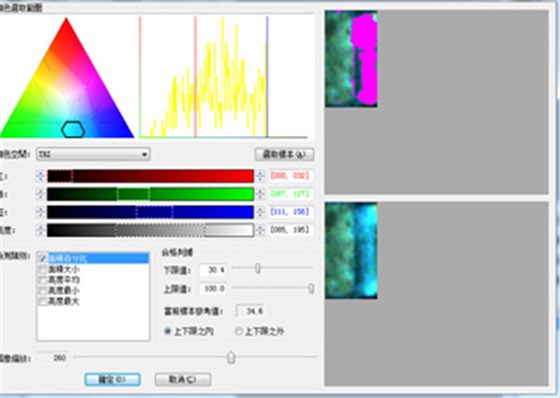Click the 確定 confirm button
This screenshot has width=560, height=398.
112,379
